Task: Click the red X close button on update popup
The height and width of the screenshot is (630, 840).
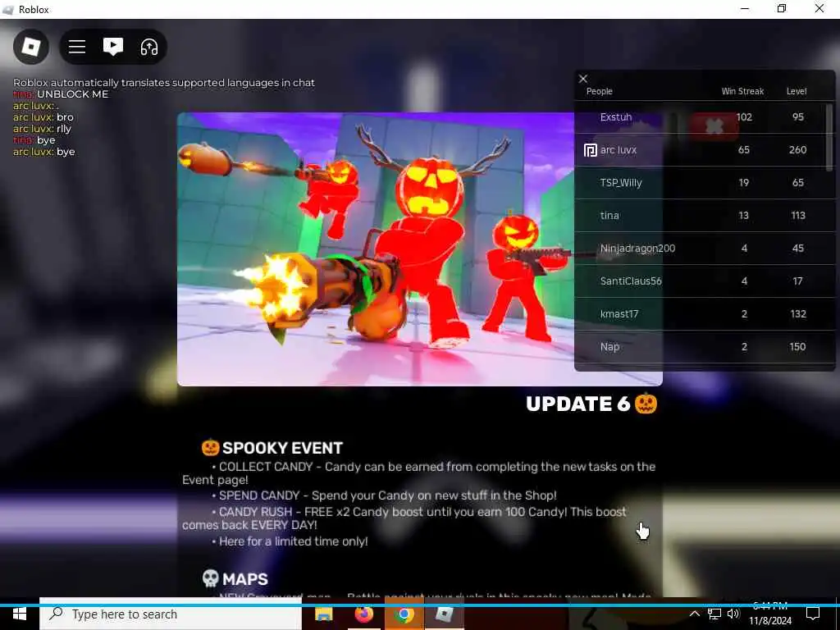Action: tap(714, 126)
